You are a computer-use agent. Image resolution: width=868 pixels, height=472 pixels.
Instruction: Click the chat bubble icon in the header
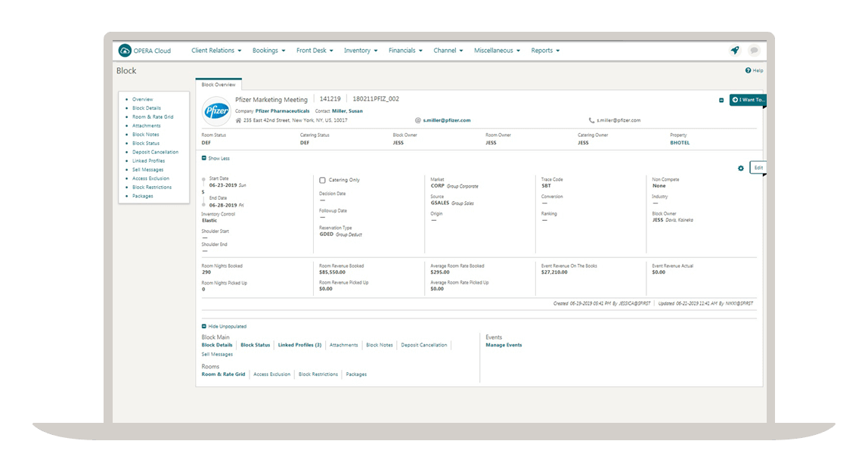click(x=754, y=51)
